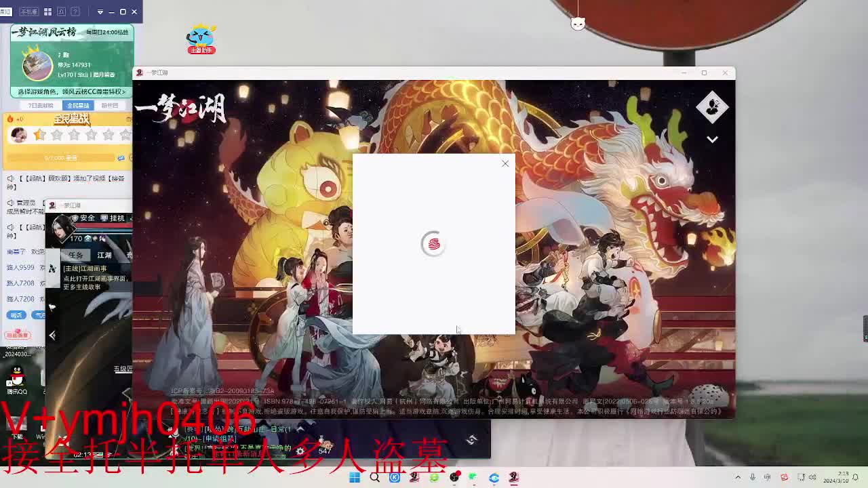
Task: Click the NetEase loading spinner logo
Action: tap(433, 244)
